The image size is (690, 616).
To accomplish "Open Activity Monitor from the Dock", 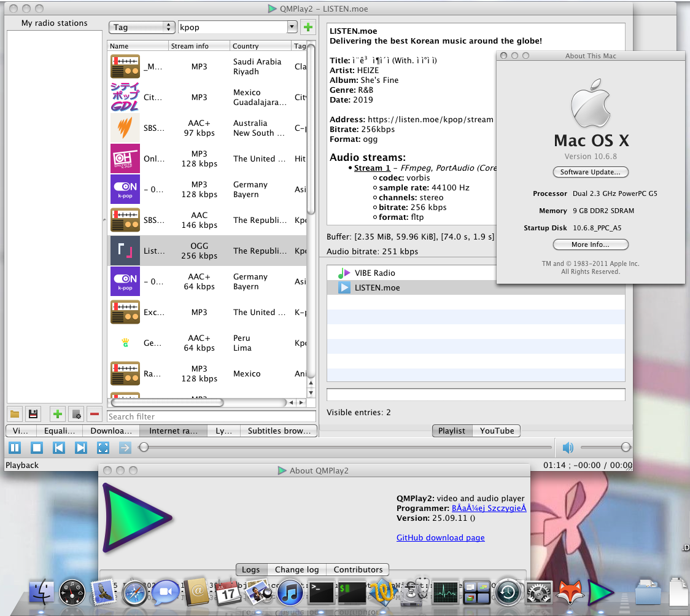I will 446,593.
